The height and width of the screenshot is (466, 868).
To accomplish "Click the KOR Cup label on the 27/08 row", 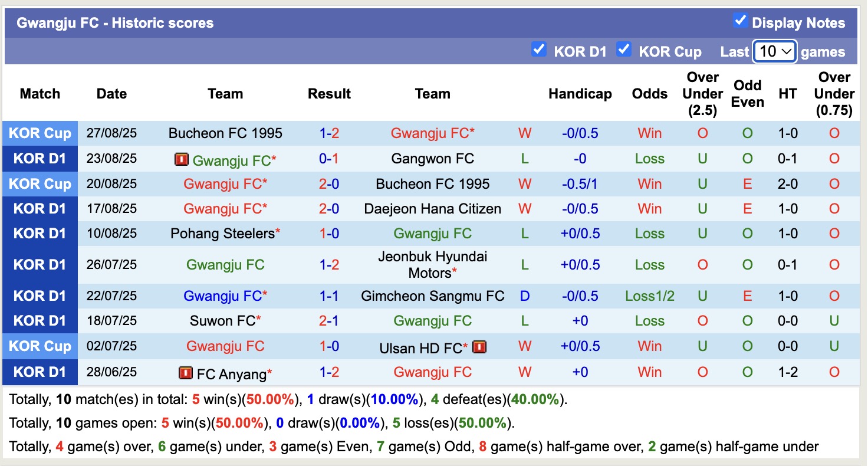I will tap(40, 133).
